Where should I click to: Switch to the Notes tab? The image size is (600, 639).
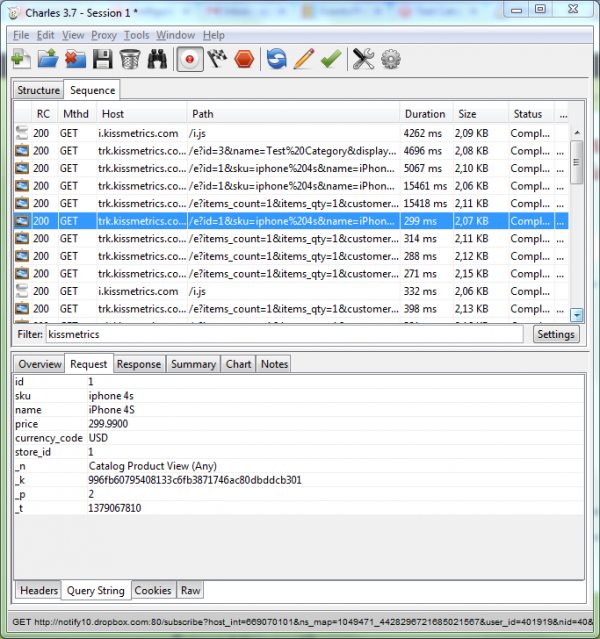point(274,364)
